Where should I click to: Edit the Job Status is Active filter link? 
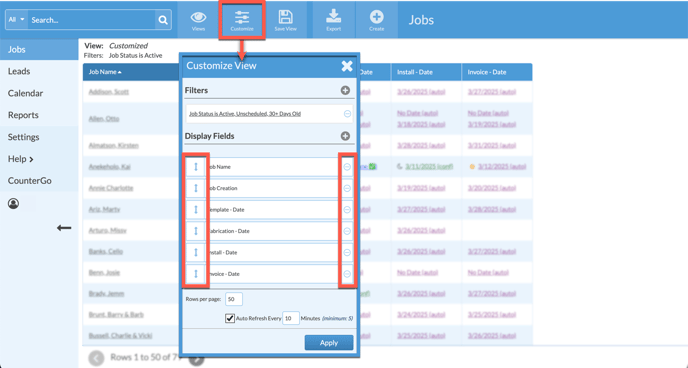[x=244, y=114]
